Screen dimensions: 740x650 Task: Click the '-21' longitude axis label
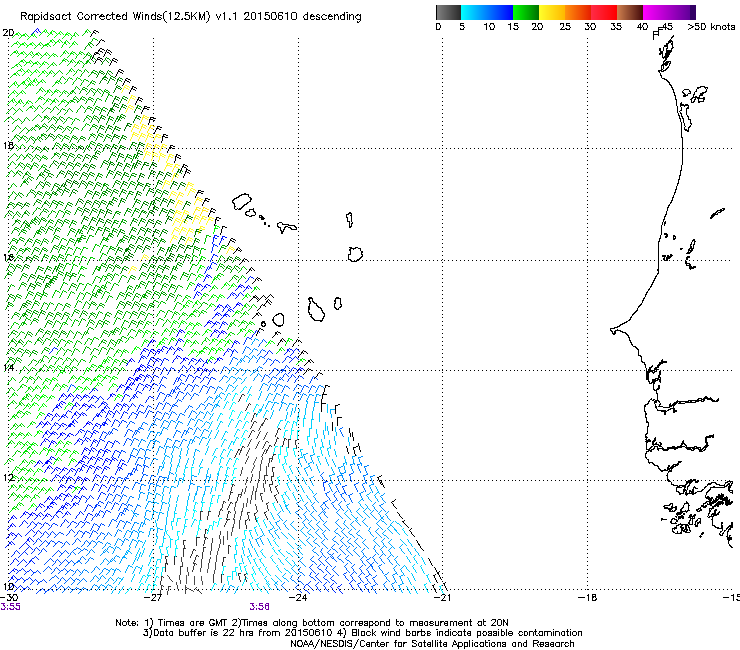(x=442, y=597)
